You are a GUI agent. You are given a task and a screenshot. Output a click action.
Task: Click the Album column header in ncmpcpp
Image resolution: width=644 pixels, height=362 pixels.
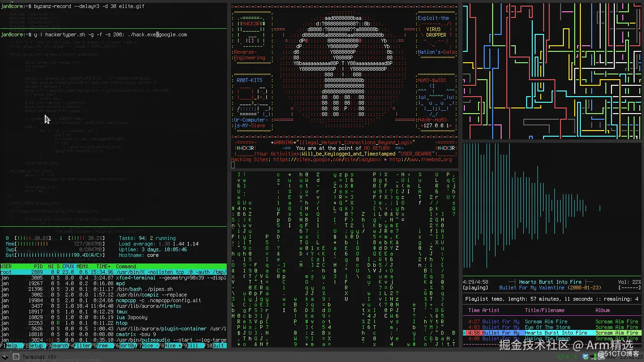[603, 310]
